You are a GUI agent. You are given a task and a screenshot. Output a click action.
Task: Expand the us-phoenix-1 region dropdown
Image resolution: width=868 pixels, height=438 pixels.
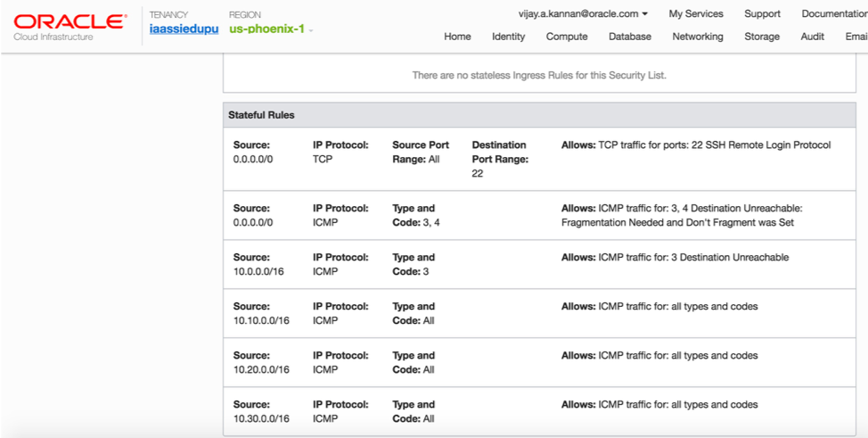click(271, 29)
